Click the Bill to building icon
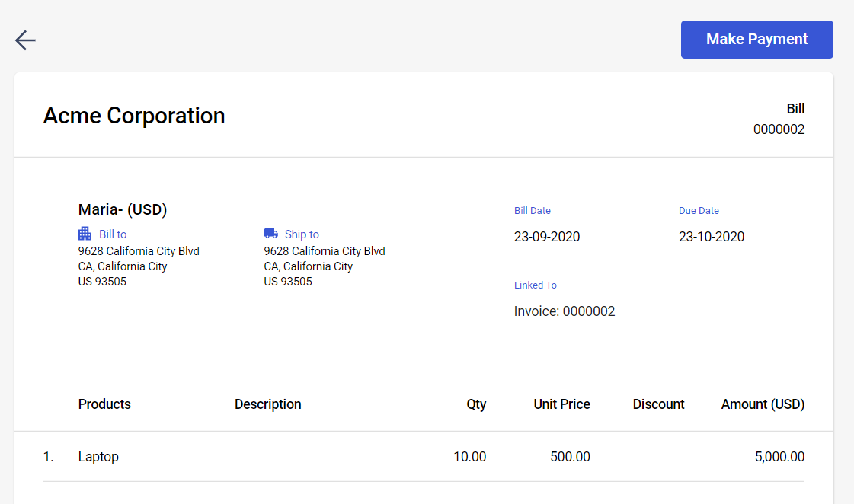 pyautogui.click(x=85, y=234)
